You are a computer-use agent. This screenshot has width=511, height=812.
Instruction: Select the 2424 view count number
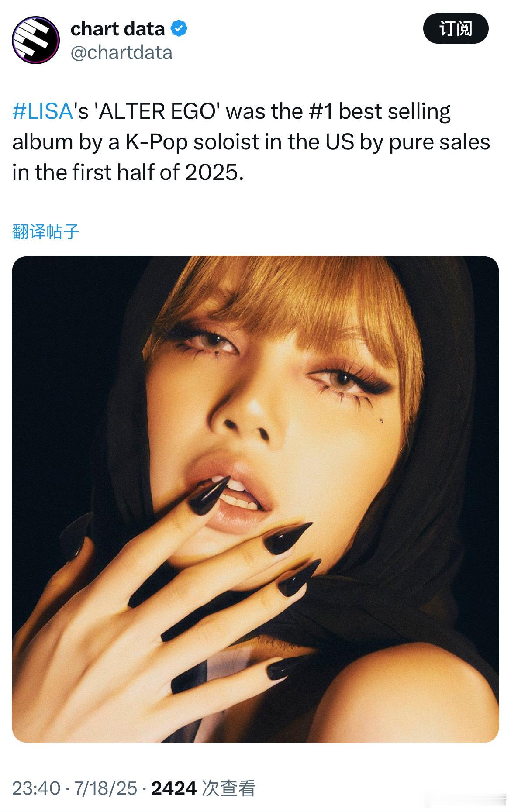[174, 788]
